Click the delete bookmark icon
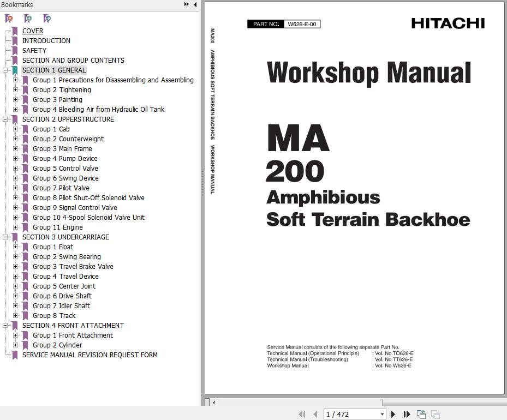This screenshot has width=507, height=420. pyautogui.click(x=9, y=19)
